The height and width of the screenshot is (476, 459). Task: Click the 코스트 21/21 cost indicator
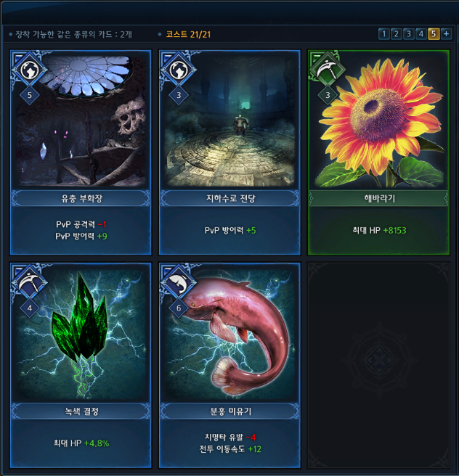pyautogui.click(x=188, y=34)
